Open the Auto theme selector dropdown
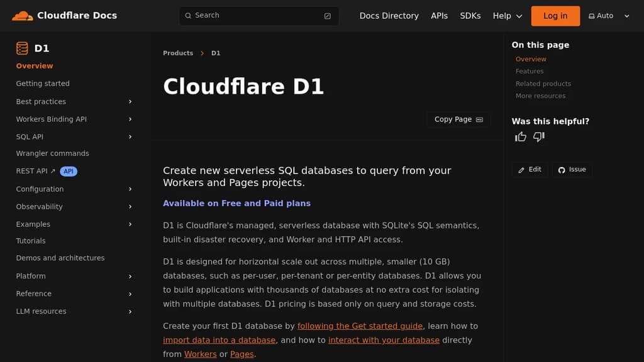 point(609,16)
